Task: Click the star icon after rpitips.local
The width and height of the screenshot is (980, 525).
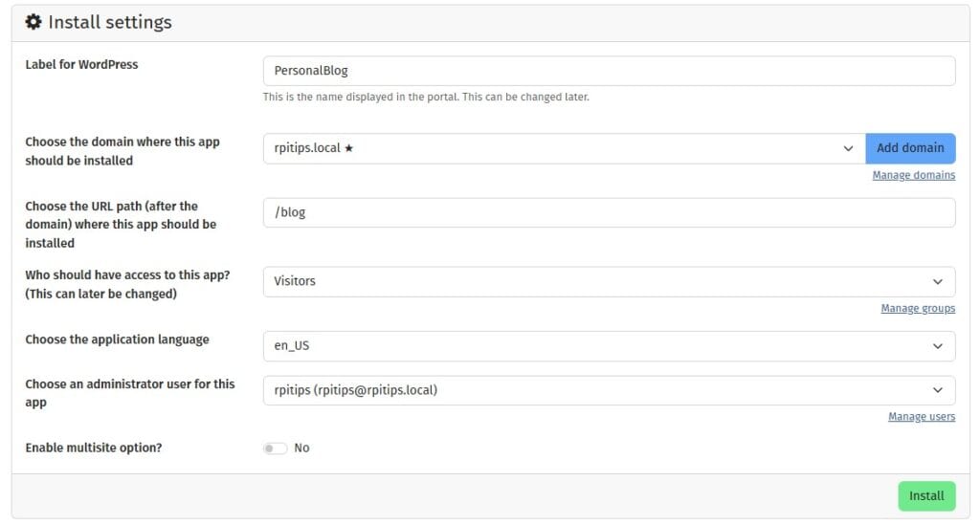Action: click(348, 148)
